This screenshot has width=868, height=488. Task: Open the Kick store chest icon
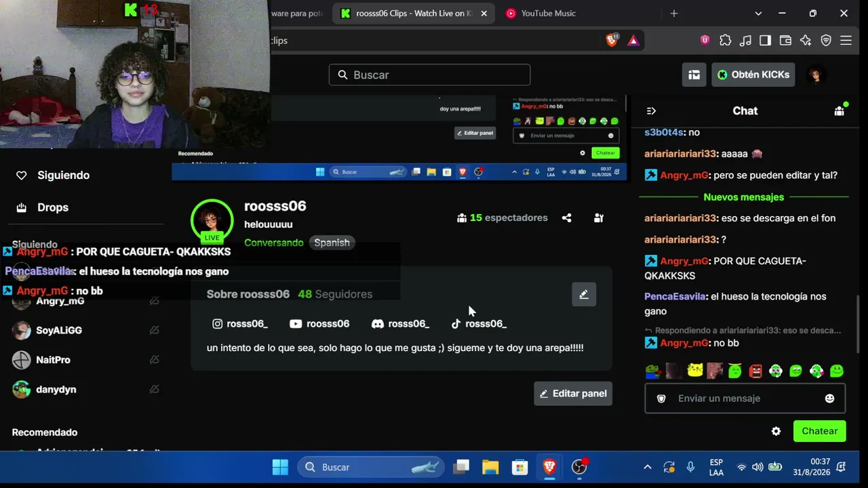click(x=694, y=75)
